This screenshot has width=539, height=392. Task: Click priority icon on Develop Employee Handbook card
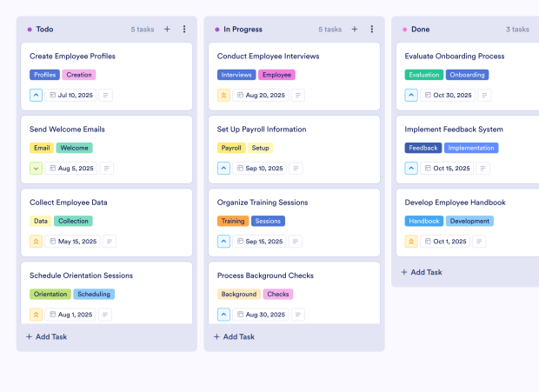[x=411, y=241]
